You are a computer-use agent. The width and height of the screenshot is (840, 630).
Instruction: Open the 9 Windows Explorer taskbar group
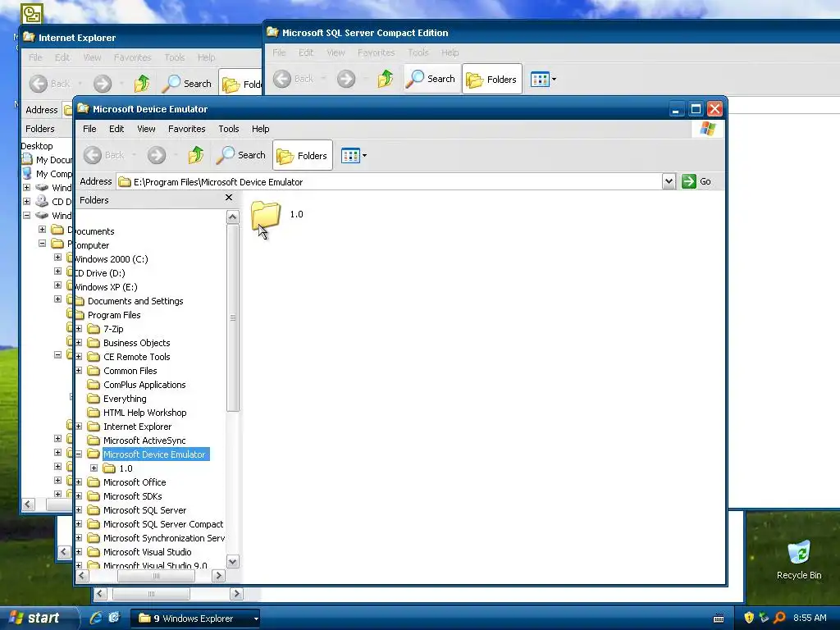point(197,619)
